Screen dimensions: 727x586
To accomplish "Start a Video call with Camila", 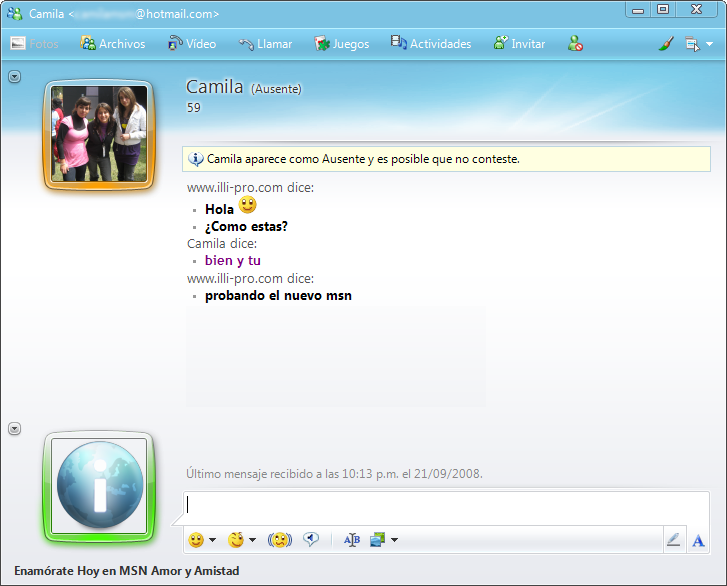I will 191,44.
